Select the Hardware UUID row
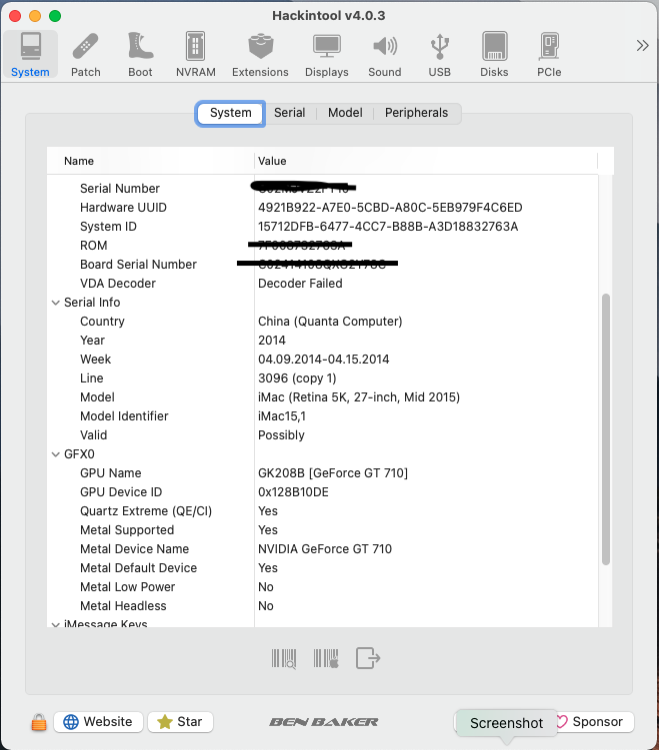659x750 pixels. click(x=323, y=208)
